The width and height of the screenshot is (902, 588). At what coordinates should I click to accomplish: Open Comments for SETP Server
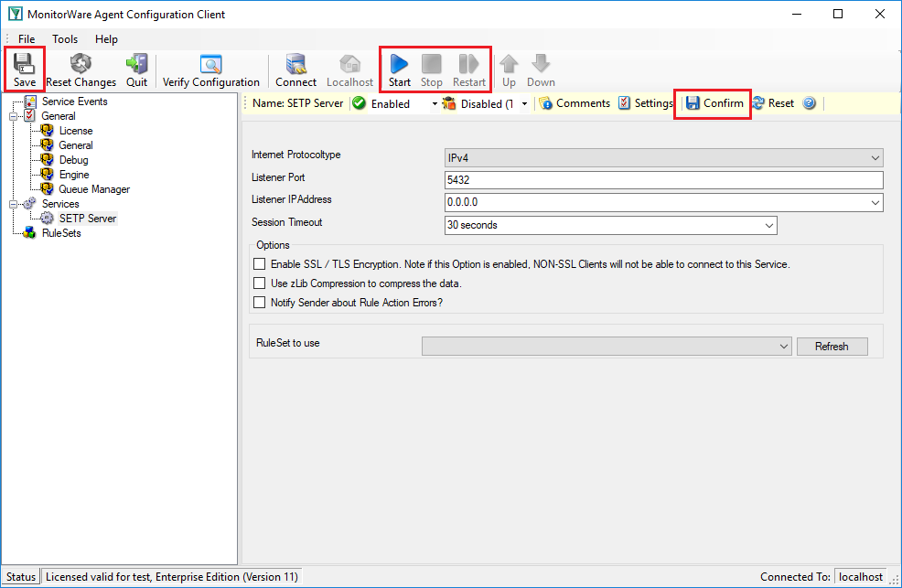574,103
